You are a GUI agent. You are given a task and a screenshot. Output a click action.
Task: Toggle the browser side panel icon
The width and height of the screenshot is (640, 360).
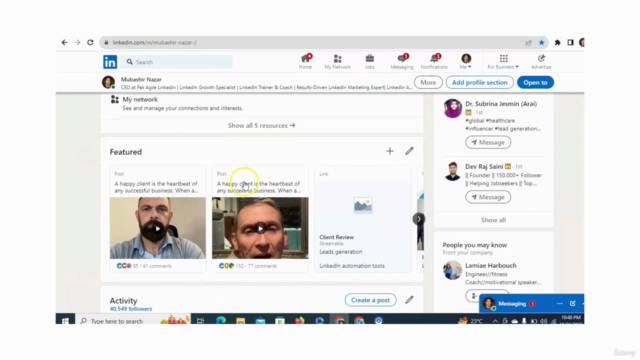(x=570, y=42)
